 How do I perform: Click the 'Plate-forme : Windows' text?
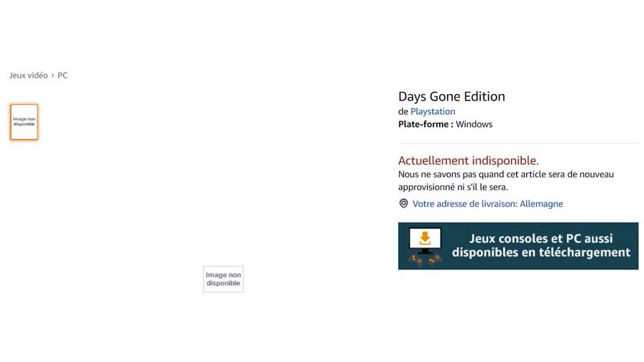[445, 124]
